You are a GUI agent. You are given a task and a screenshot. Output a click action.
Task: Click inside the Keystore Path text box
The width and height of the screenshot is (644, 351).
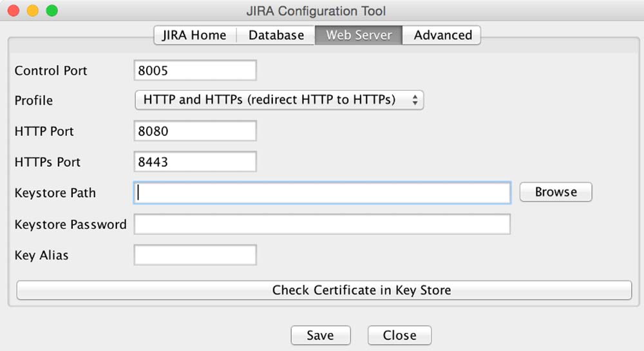click(x=322, y=193)
